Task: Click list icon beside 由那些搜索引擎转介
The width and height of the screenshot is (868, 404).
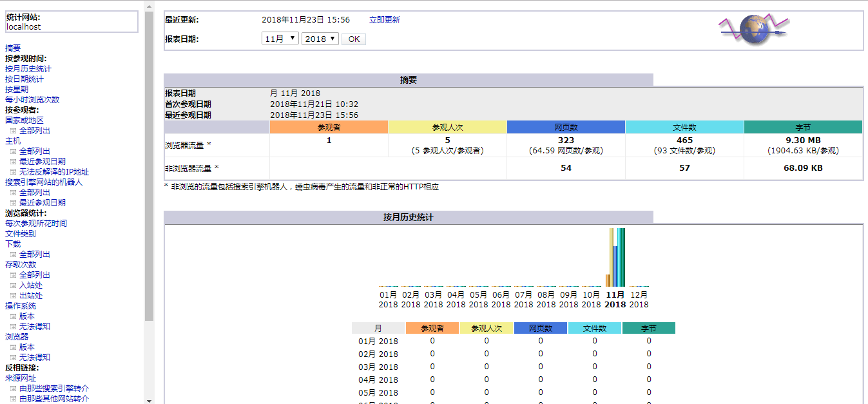Action: (x=13, y=389)
